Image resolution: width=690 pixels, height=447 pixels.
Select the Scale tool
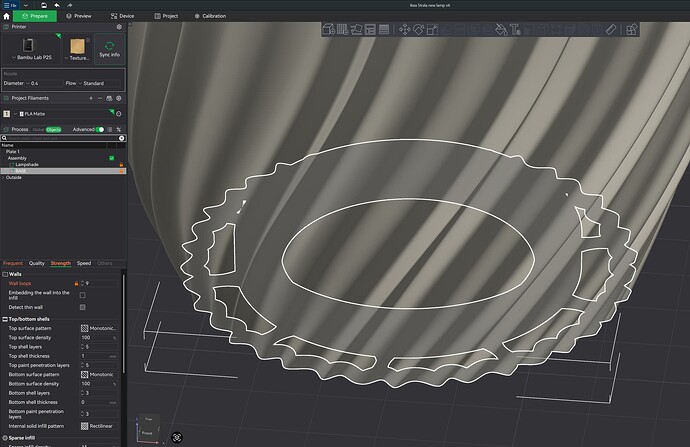[432, 29]
